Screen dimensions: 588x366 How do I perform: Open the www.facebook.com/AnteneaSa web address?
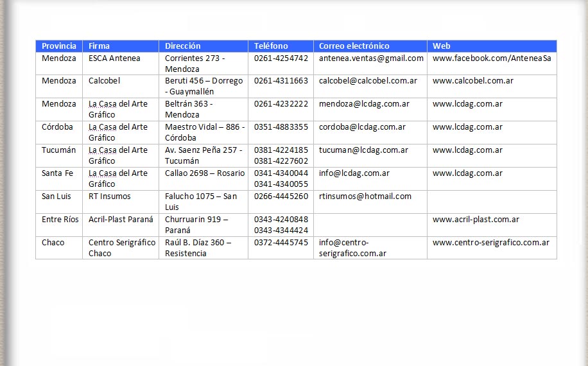tap(491, 58)
